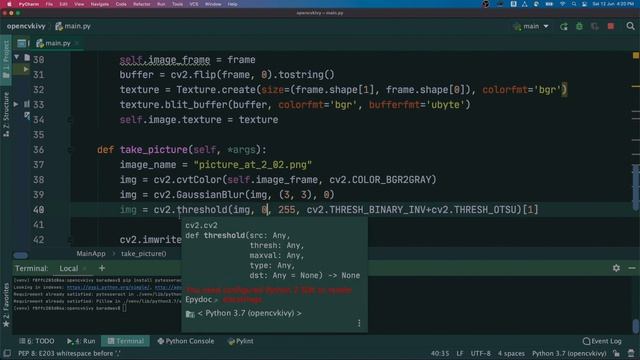The width and height of the screenshot is (640, 360).
Task: Click cv2.COLOR_BGR2GRAY on line 38
Action: [x=380, y=180]
